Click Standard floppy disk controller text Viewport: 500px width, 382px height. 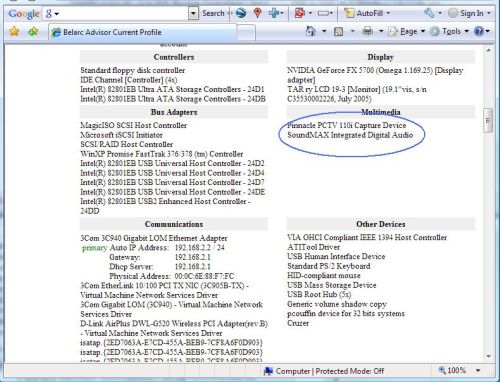[133, 70]
